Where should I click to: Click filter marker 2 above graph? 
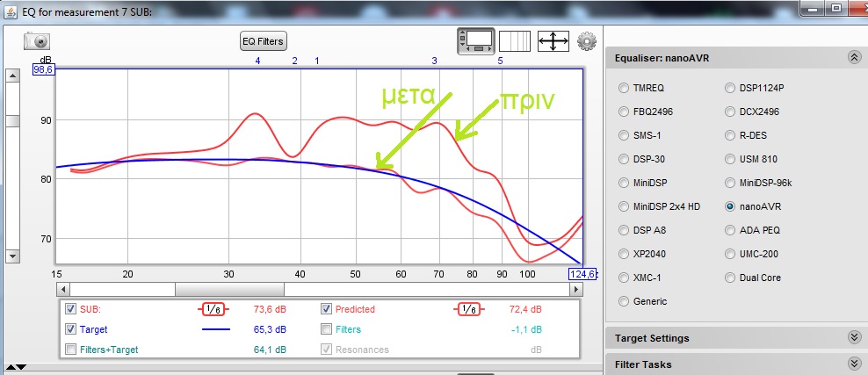click(x=294, y=61)
